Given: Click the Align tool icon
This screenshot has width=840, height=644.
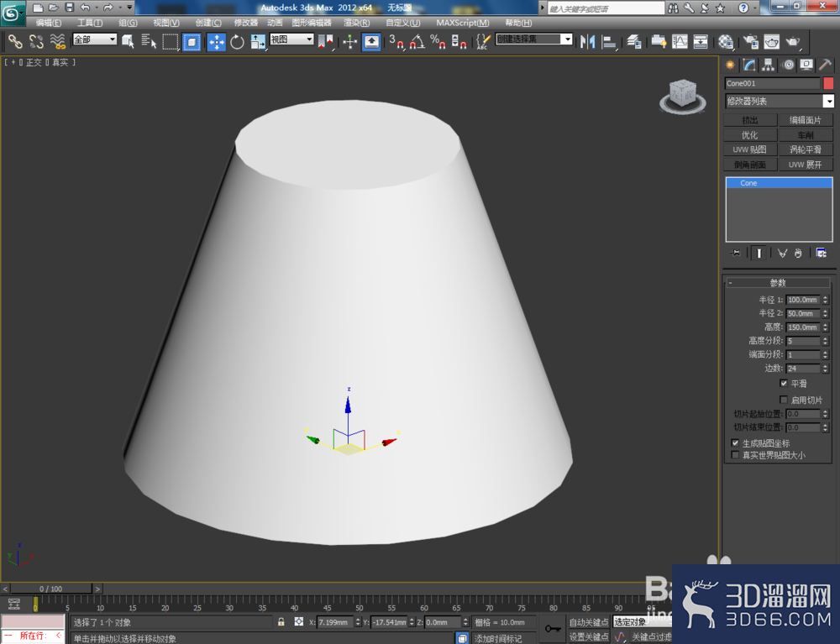Looking at the screenshot, I should tap(609, 42).
